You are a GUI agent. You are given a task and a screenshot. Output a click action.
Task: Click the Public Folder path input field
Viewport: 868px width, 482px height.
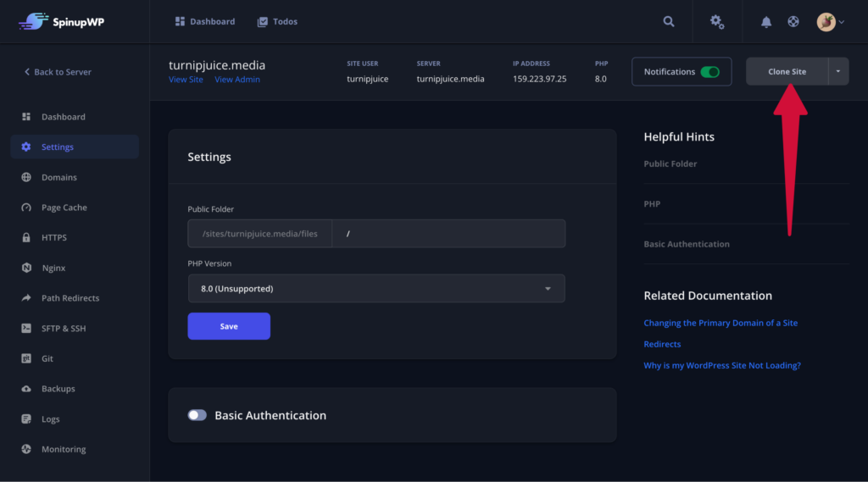(448, 234)
